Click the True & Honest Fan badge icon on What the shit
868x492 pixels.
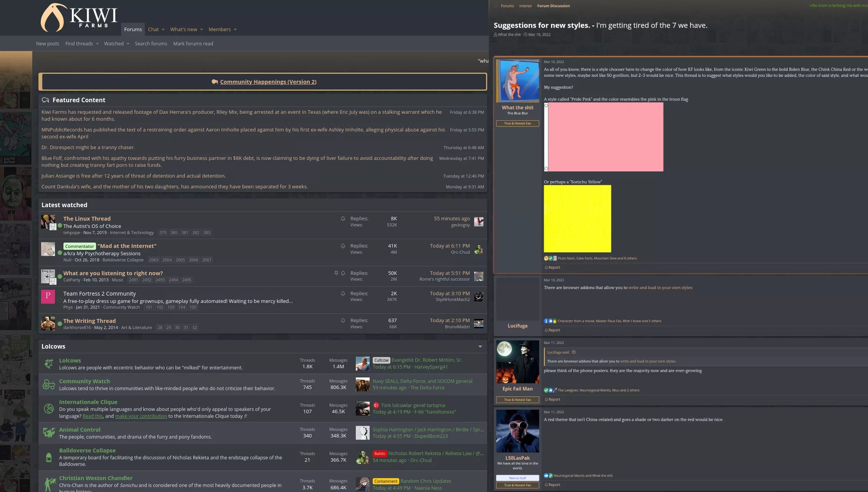click(x=517, y=123)
